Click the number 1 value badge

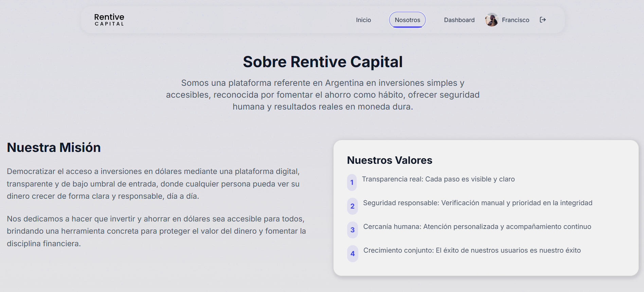[352, 182]
